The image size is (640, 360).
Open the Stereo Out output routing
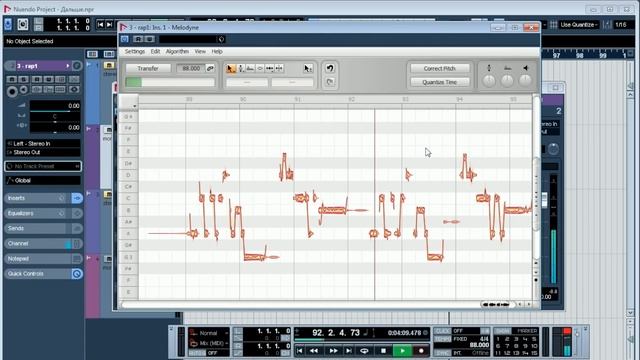43,152
